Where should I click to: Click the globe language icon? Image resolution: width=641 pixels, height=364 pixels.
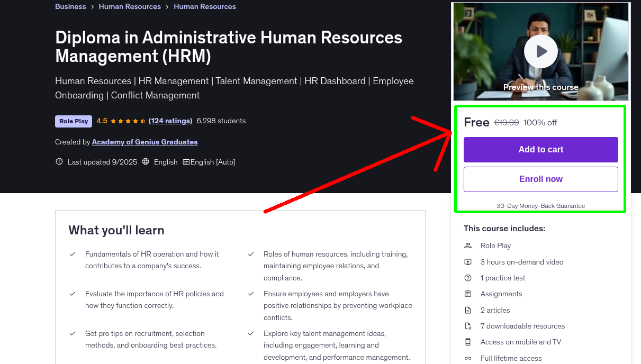point(146,162)
